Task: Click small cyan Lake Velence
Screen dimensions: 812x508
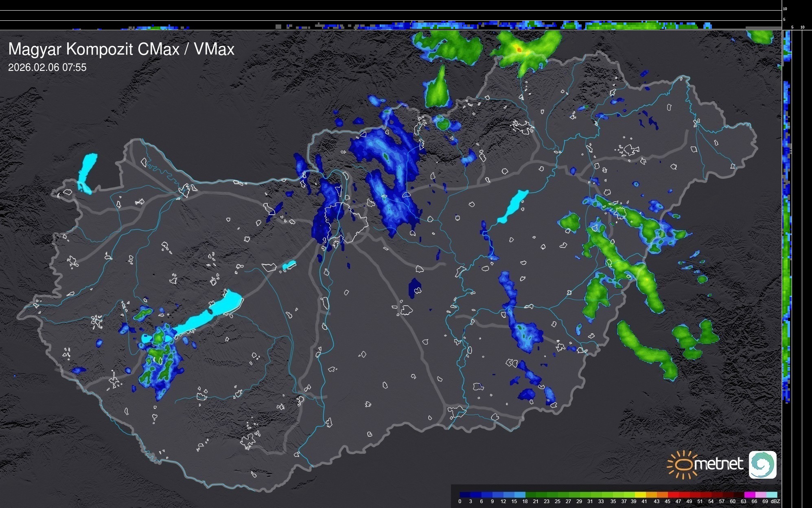Action: coord(289,265)
